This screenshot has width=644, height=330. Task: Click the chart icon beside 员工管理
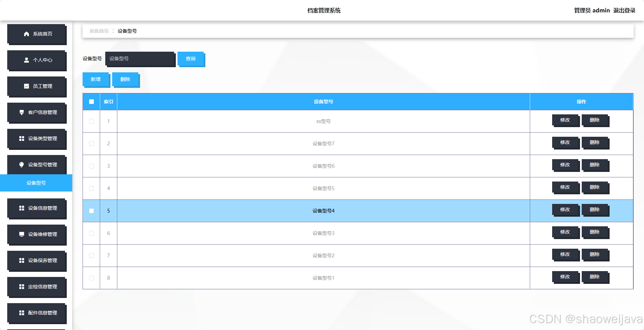(26, 86)
